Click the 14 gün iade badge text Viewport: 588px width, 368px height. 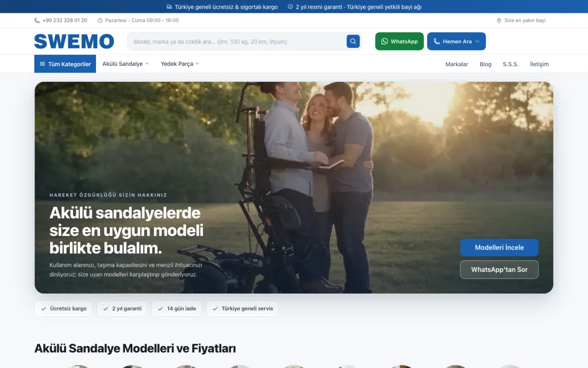[181, 309]
